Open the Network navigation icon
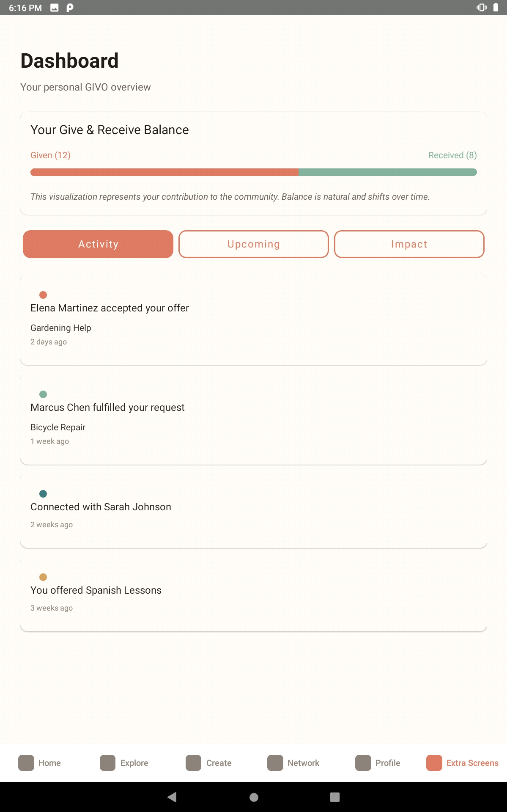The width and height of the screenshot is (507, 812). [x=275, y=763]
